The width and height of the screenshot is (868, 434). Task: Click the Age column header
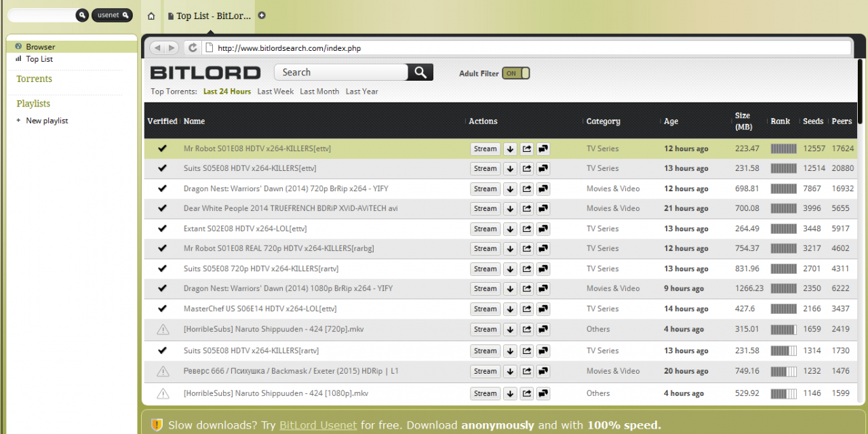(671, 121)
